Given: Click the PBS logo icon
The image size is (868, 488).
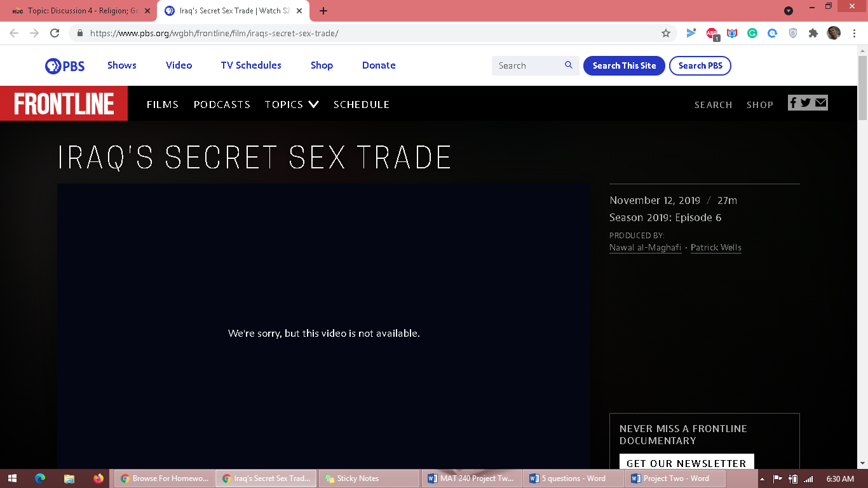Looking at the screenshot, I should point(64,65).
